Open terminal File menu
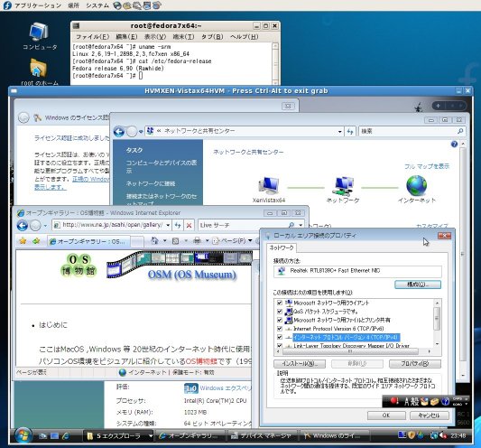The height and width of the screenshot is (448, 481). [x=92, y=37]
